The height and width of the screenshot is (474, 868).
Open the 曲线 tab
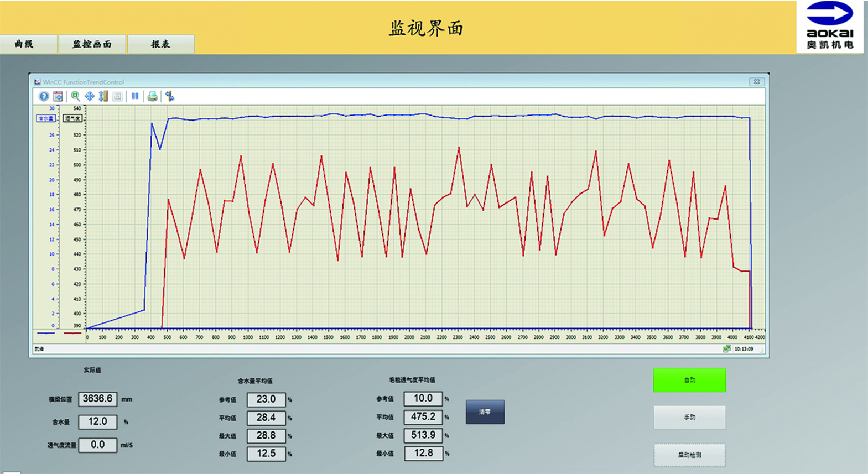pos(28,44)
